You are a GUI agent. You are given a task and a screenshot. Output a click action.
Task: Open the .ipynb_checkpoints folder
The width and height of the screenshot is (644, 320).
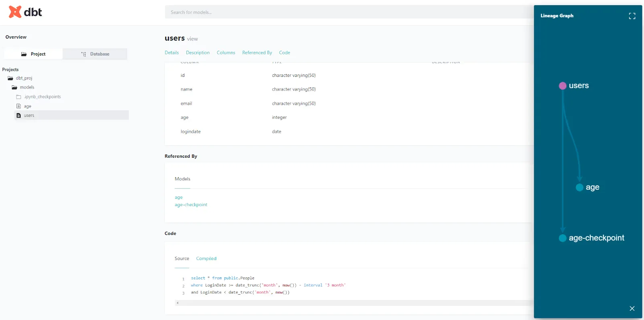(x=42, y=97)
